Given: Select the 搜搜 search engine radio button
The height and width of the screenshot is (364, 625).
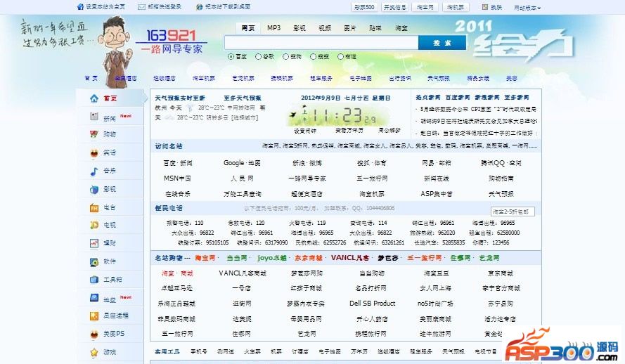Looking at the screenshot, I should [x=314, y=56].
